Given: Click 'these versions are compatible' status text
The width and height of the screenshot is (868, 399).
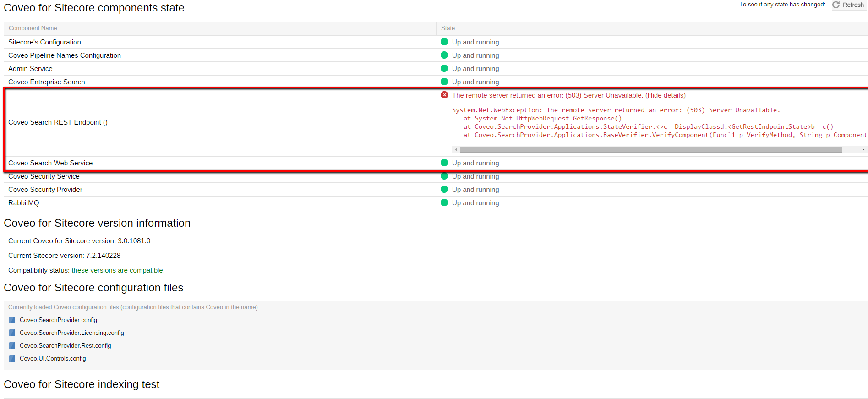Looking at the screenshot, I should (x=118, y=270).
